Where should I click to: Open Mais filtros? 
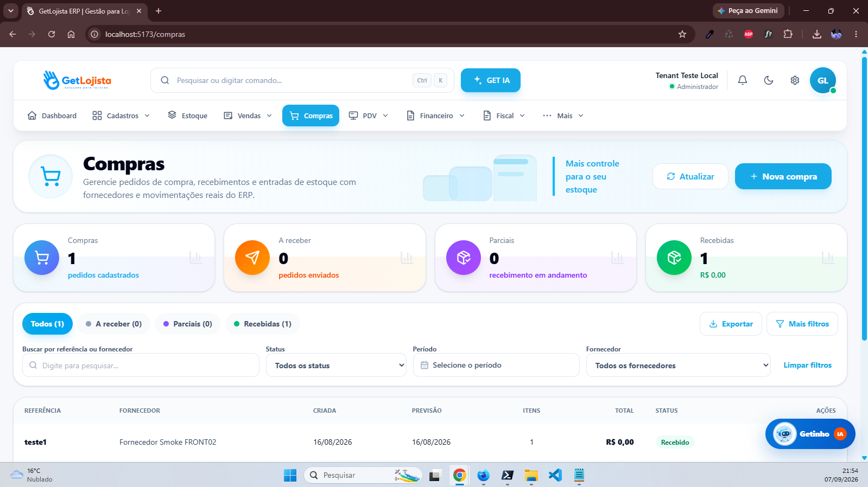802,324
